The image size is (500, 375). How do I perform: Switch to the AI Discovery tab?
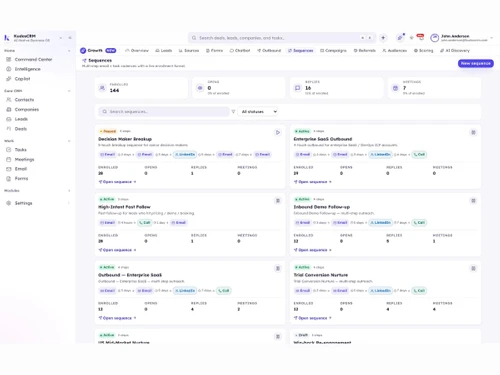(x=455, y=51)
